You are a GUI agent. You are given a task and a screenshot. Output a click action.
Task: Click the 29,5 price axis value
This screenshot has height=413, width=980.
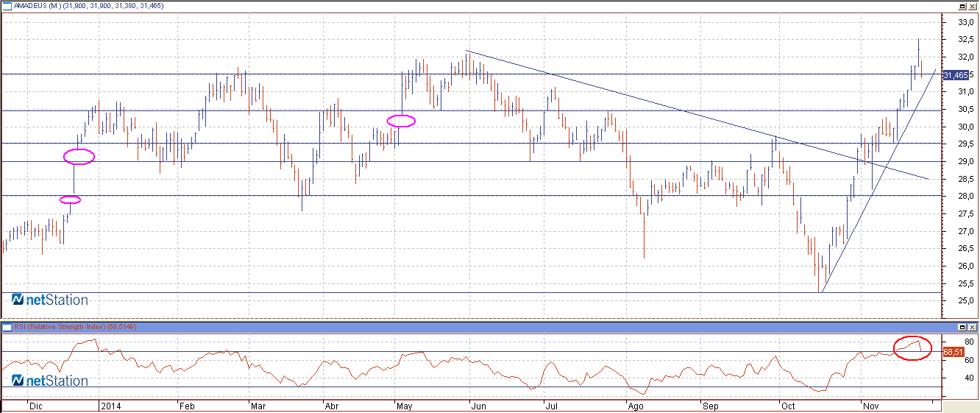[x=965, y=144]
